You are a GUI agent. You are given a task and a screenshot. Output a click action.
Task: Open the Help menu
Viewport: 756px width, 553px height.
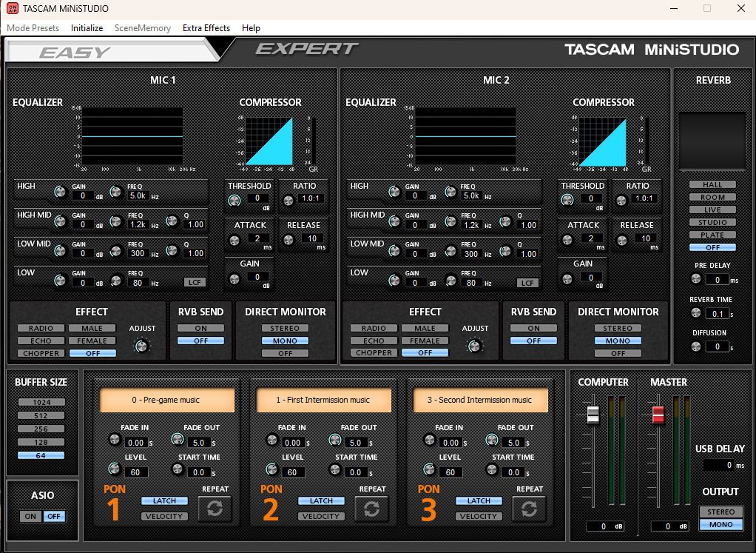click(251, 28)
